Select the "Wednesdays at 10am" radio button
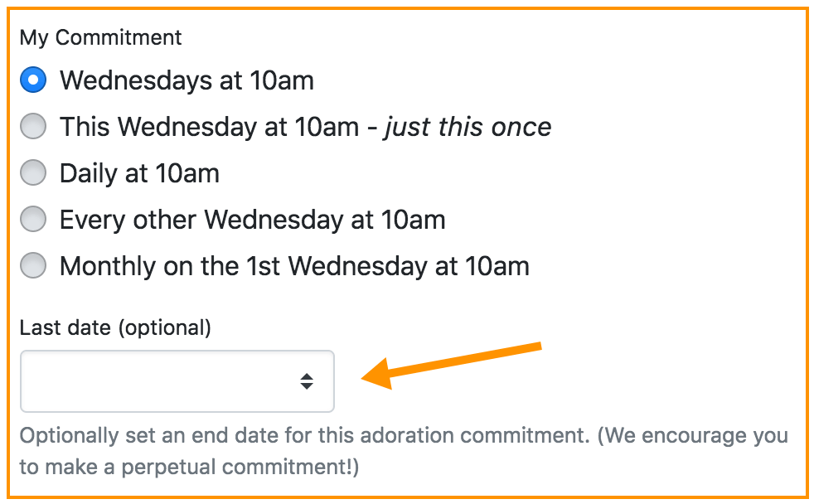This screenshot has height=504, width=814. (33, 80)
